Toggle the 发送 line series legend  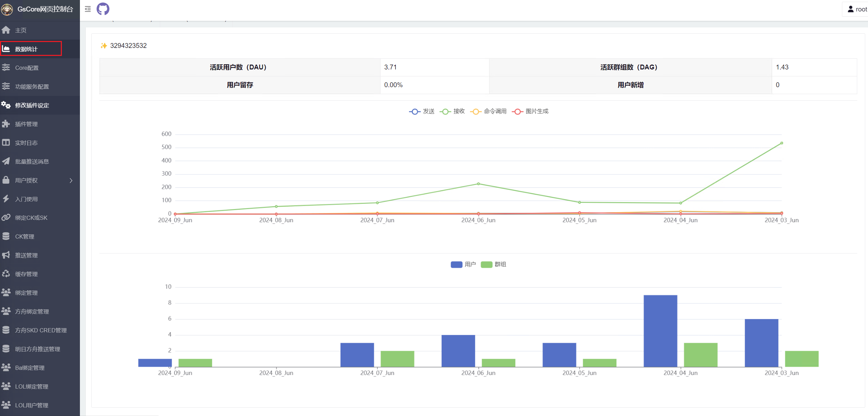pos(422,111)
